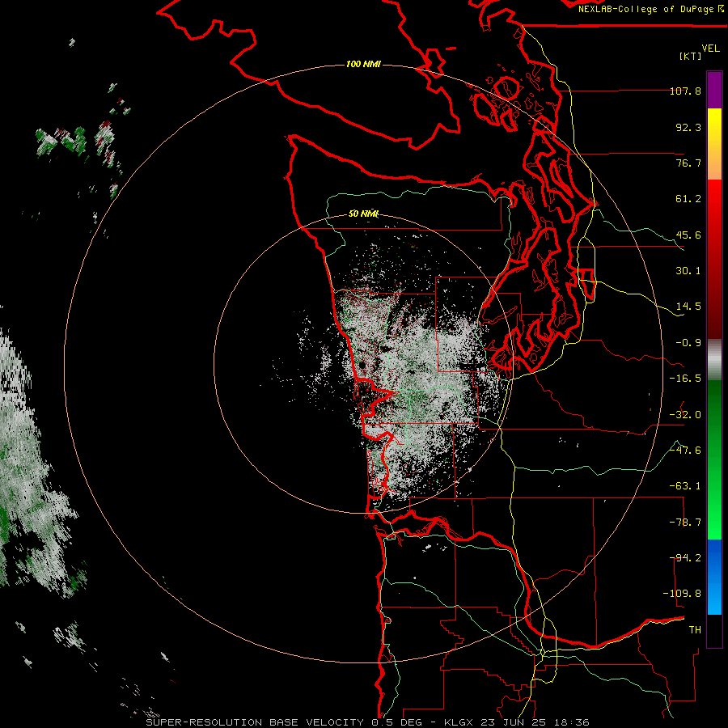Click the 61.2 velocity scale value
728x728 pixels.
tap(688, 199)
